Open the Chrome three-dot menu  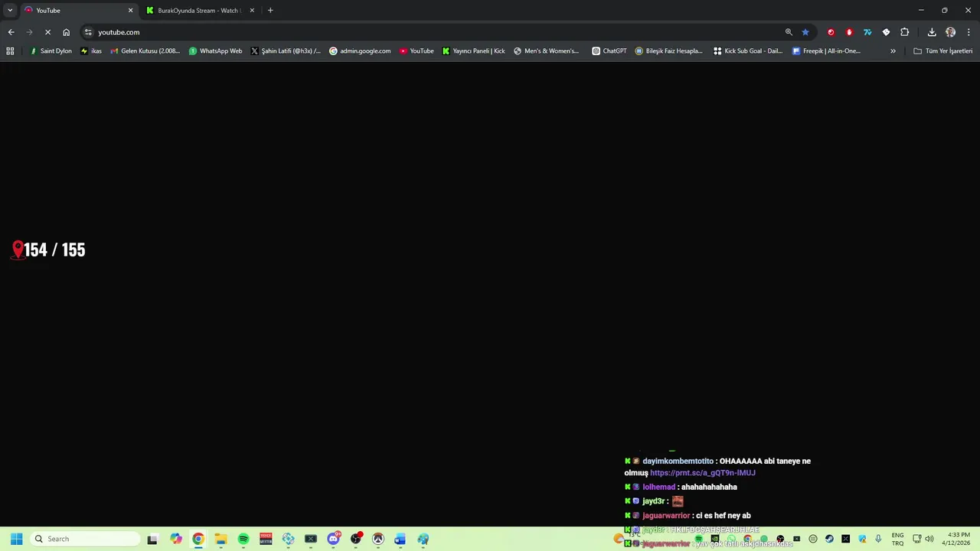pos(969,32)
